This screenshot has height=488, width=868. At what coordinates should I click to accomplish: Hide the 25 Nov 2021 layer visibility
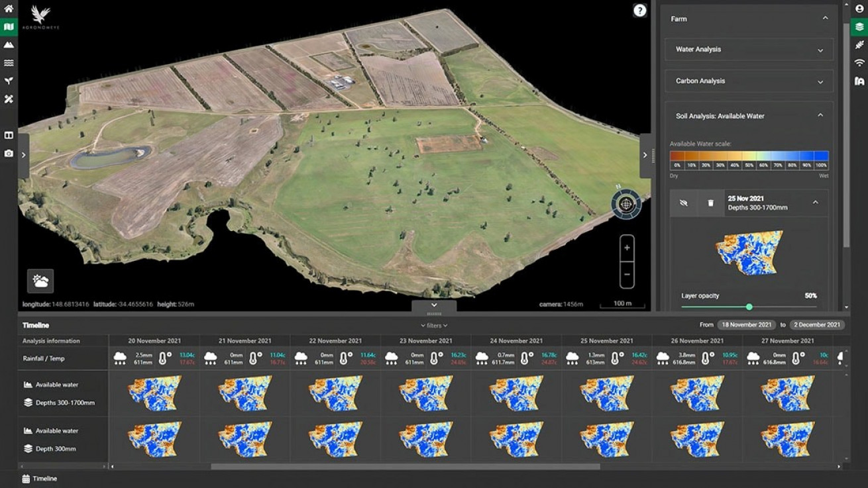684,203
